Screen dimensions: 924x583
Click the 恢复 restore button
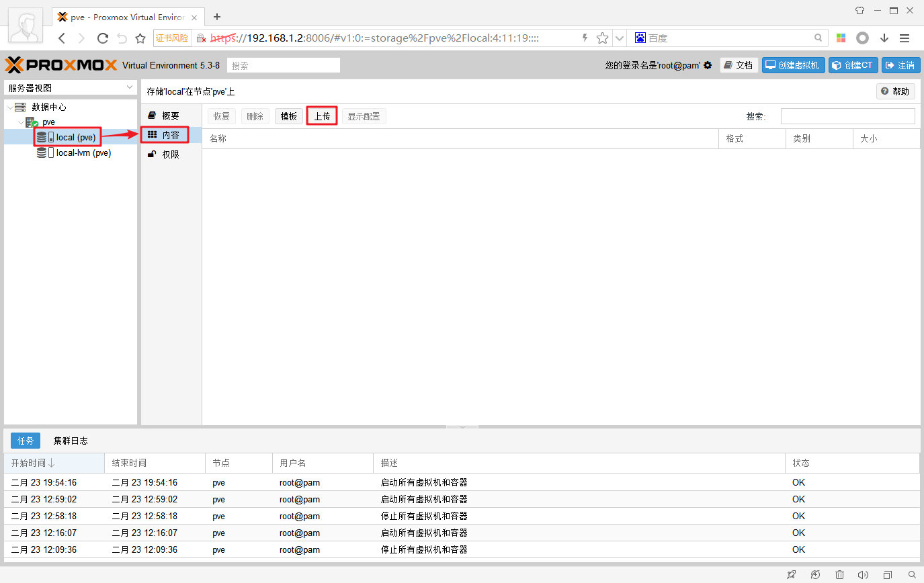pyautogui.click(x=222, y=116)
